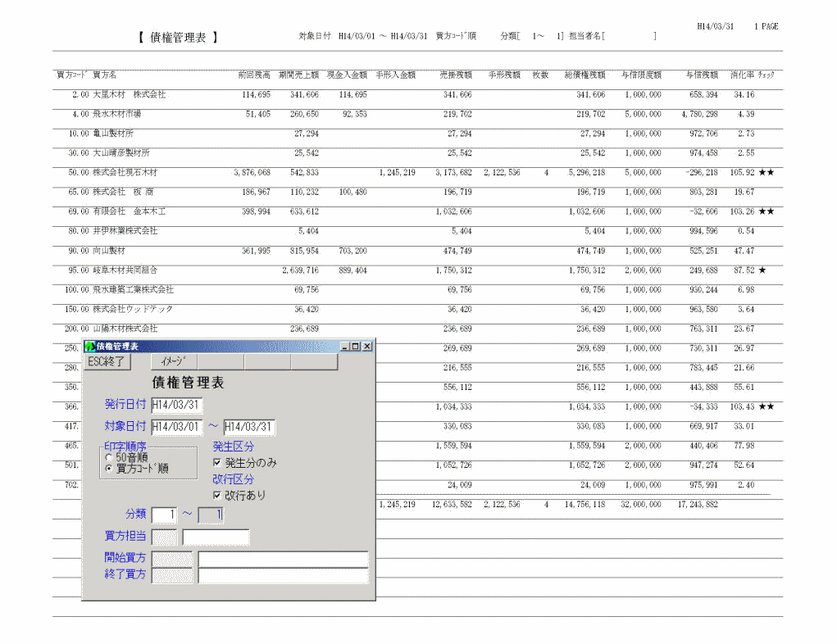
Task: Click the consumption rate value 34.16
Action: pyautogui.click(x=744, y=94)
